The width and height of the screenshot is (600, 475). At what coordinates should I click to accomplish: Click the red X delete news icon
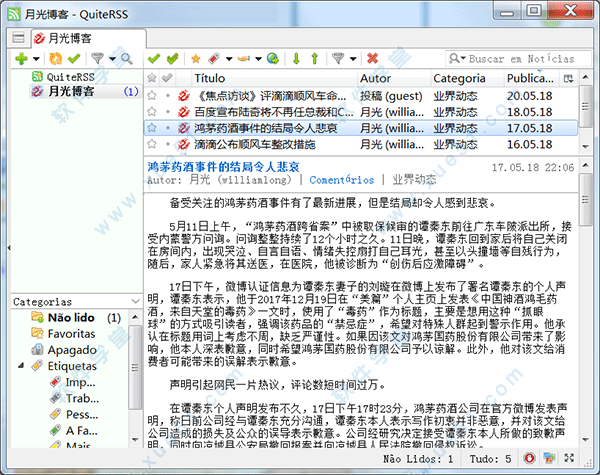pos(372,59)
